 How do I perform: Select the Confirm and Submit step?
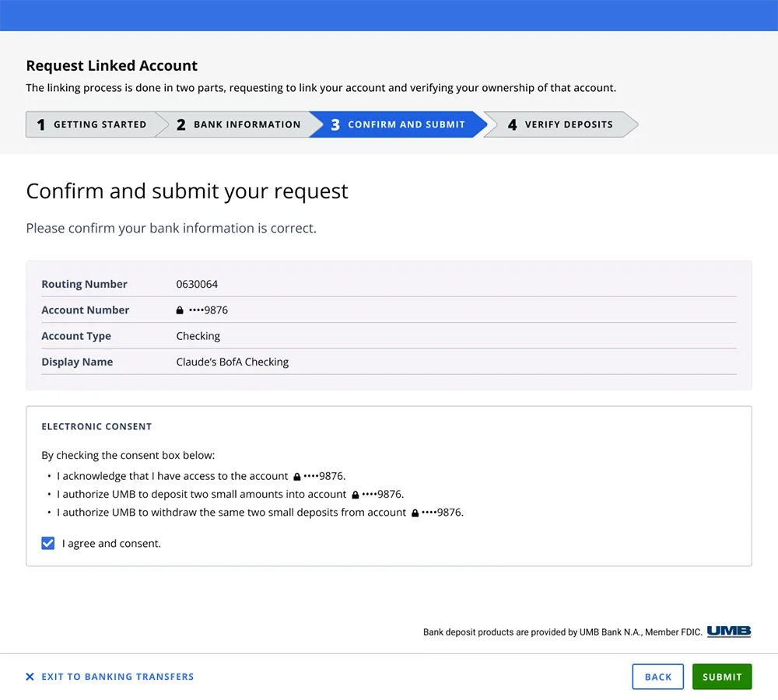pos(398,124)
